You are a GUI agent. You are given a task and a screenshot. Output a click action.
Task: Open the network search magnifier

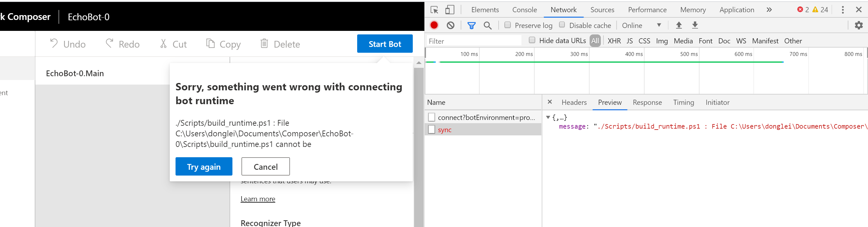point(488,25)
